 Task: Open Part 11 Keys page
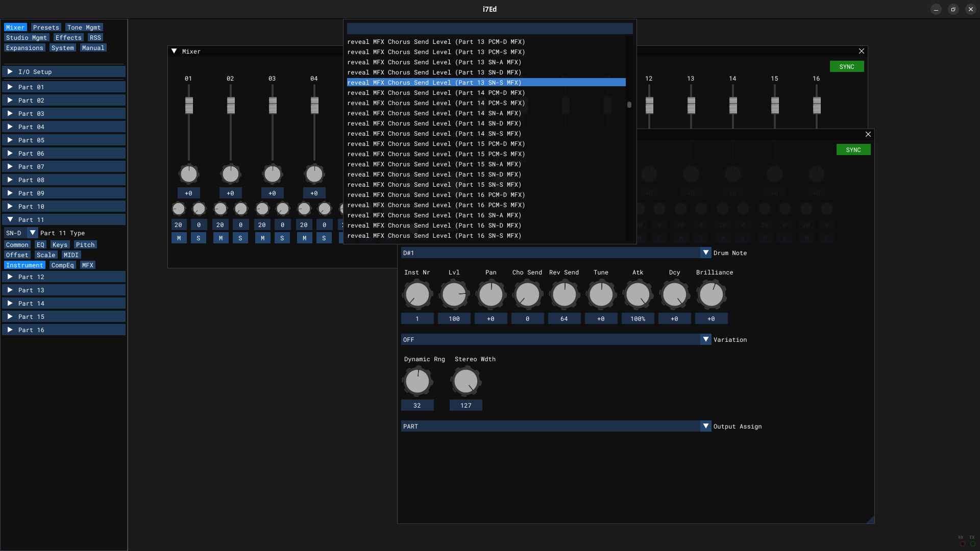tap(60, 245)
